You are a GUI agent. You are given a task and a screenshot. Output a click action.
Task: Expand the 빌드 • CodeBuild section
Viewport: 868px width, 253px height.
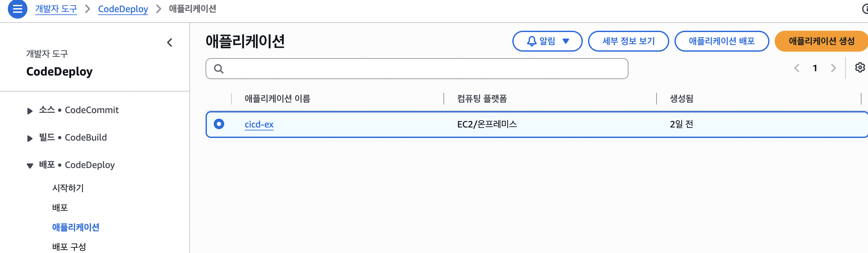30,138
